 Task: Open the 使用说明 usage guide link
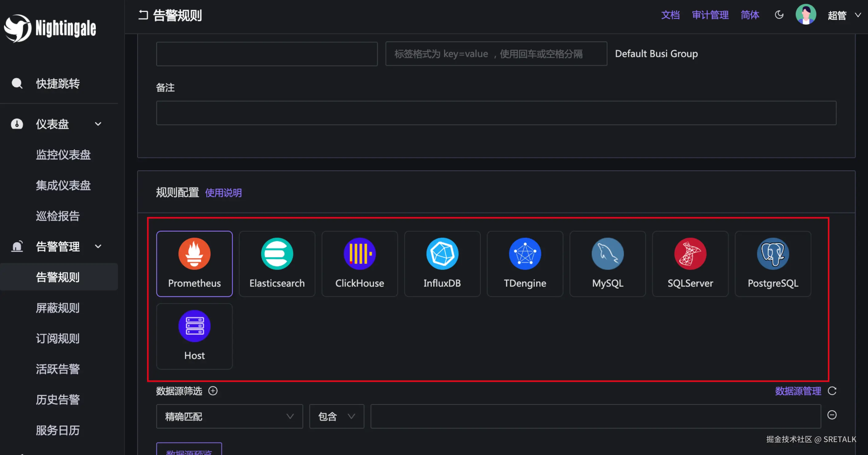click(223, 192)
